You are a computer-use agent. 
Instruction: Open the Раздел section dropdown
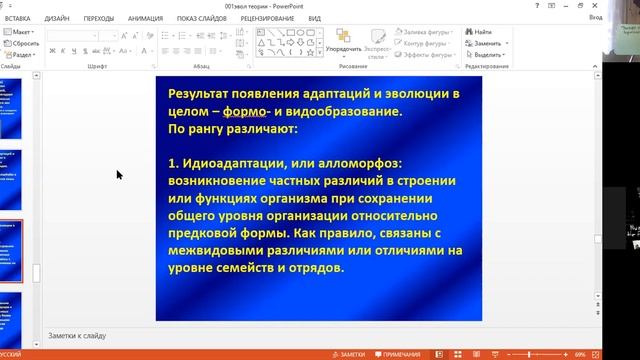coord(20,55)
